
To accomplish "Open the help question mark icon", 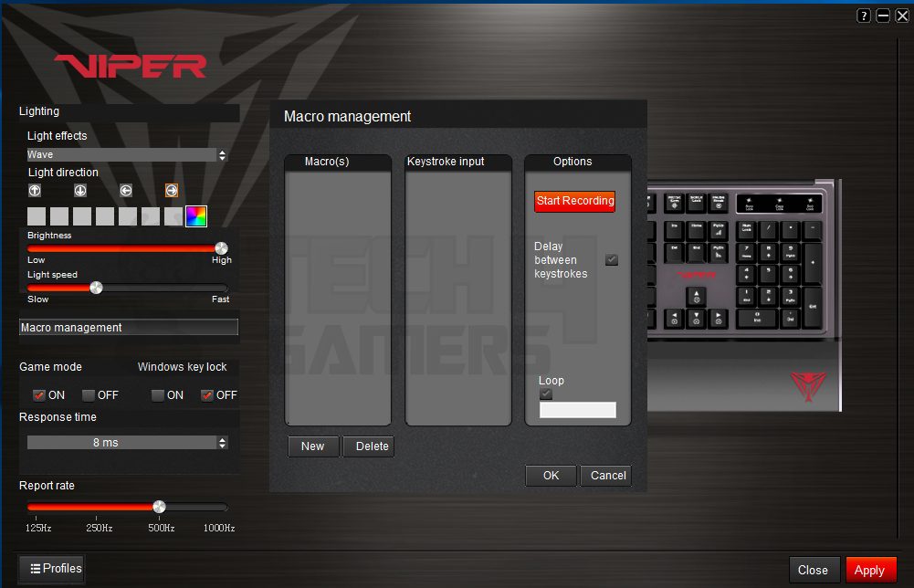I will (x=863, y=16).
